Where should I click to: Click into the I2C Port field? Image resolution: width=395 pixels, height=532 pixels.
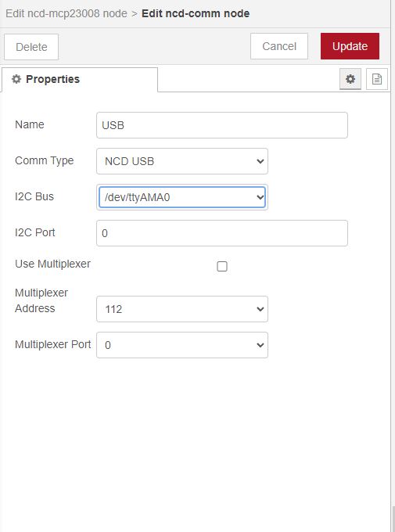coord(222,233)
